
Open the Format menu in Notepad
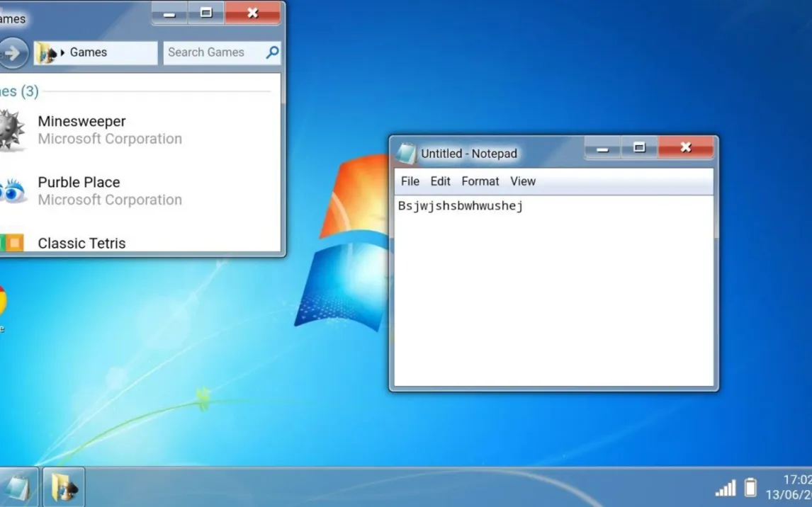[480, 181]
